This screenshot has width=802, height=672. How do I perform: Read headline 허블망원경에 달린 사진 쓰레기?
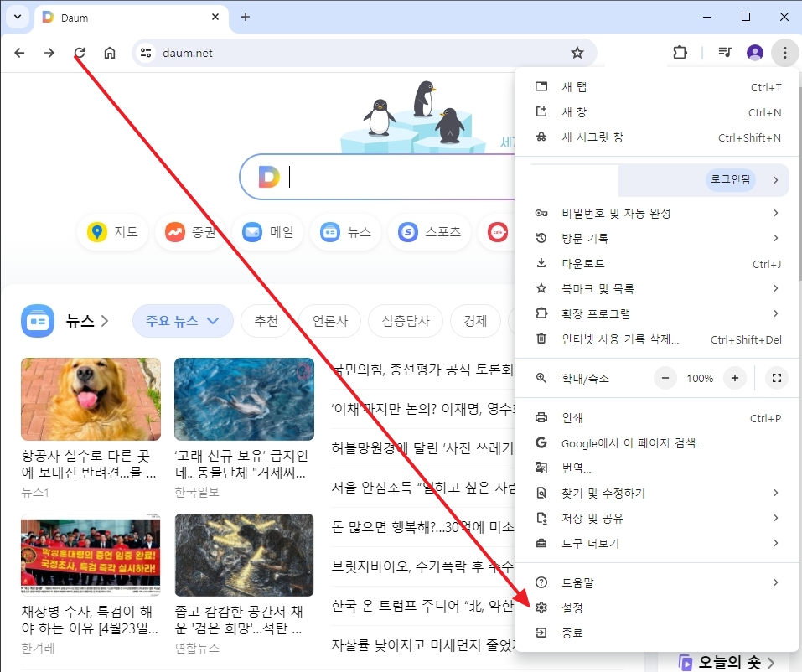click(x=422, y=448)
